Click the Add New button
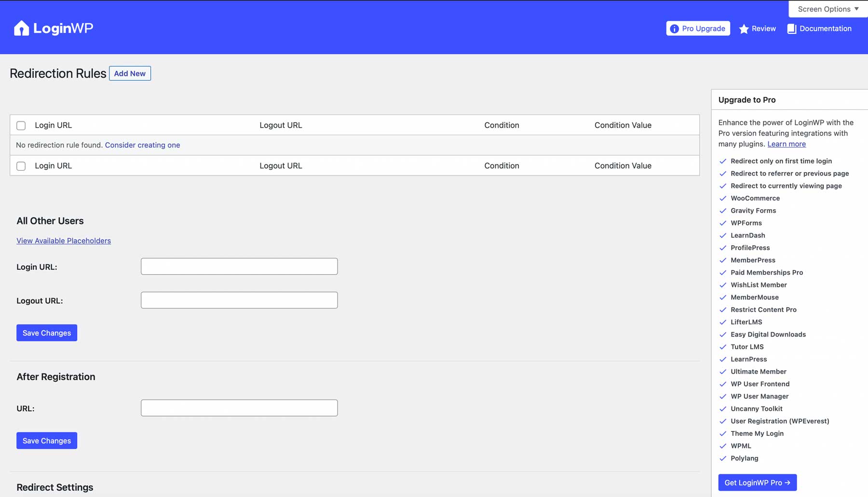 pos(130,73)
